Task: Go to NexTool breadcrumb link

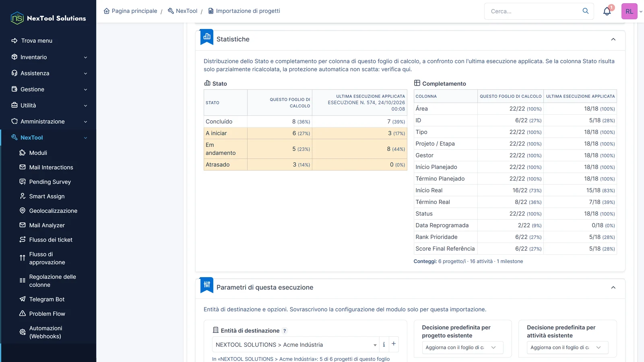Action: pyautogui.click(x=186, y=11)
